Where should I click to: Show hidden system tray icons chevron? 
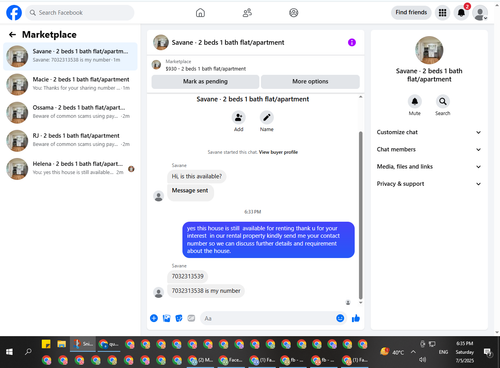pos(413,352)
